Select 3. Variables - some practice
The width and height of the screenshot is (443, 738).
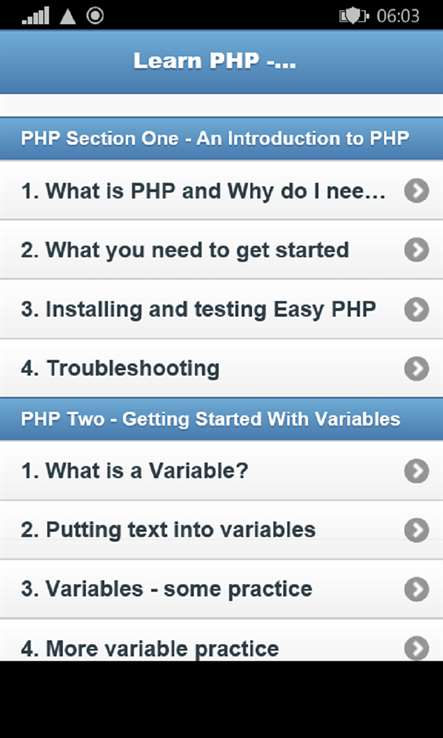click(x=221, y=590)
